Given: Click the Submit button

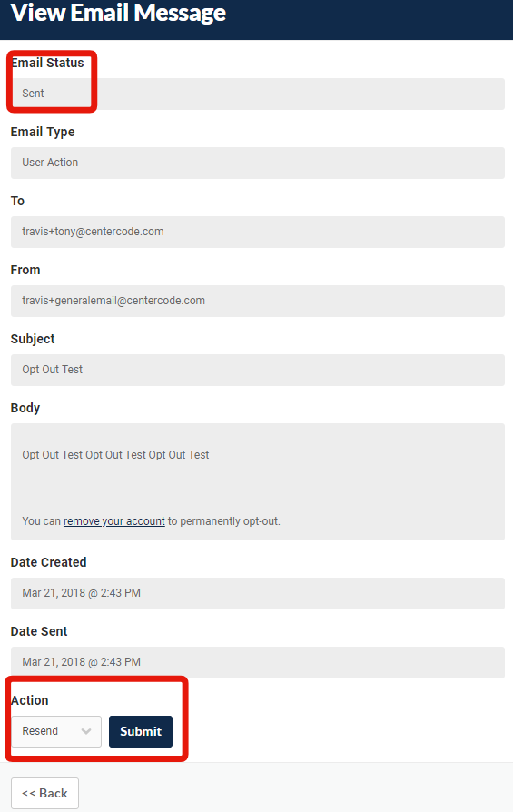Looking at the screenshot, I should [141, 731].
